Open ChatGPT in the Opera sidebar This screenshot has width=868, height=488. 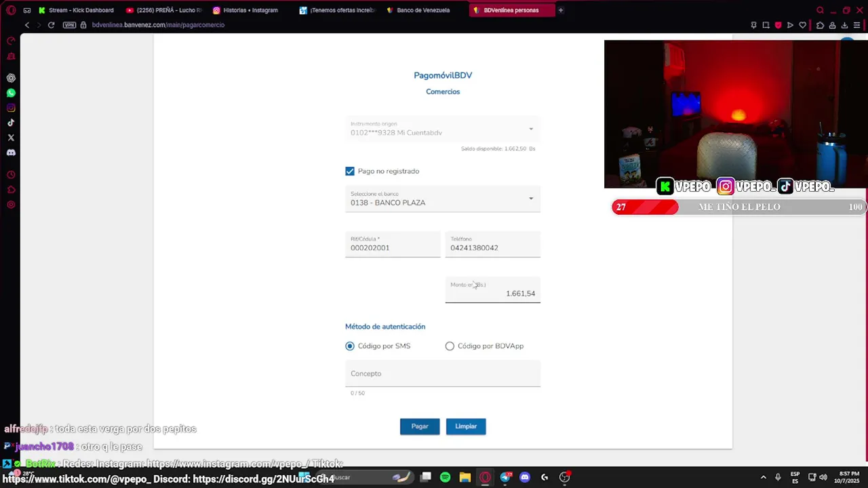[11, 78]
